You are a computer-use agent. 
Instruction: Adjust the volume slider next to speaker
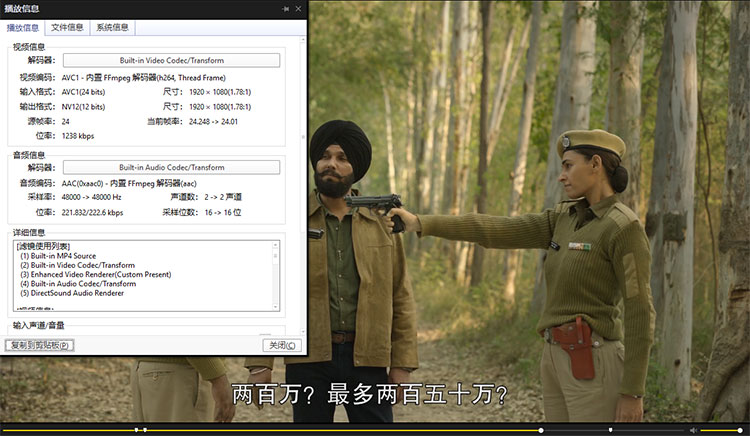click(722, 430)
